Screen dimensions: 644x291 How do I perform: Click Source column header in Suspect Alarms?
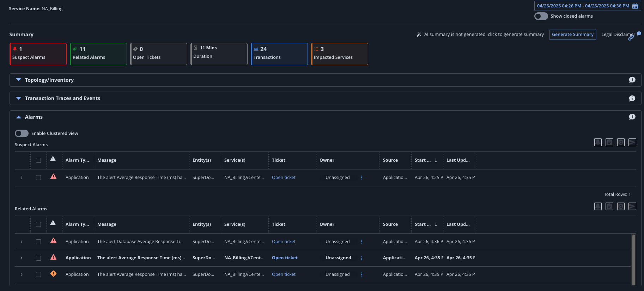point(390,160)
